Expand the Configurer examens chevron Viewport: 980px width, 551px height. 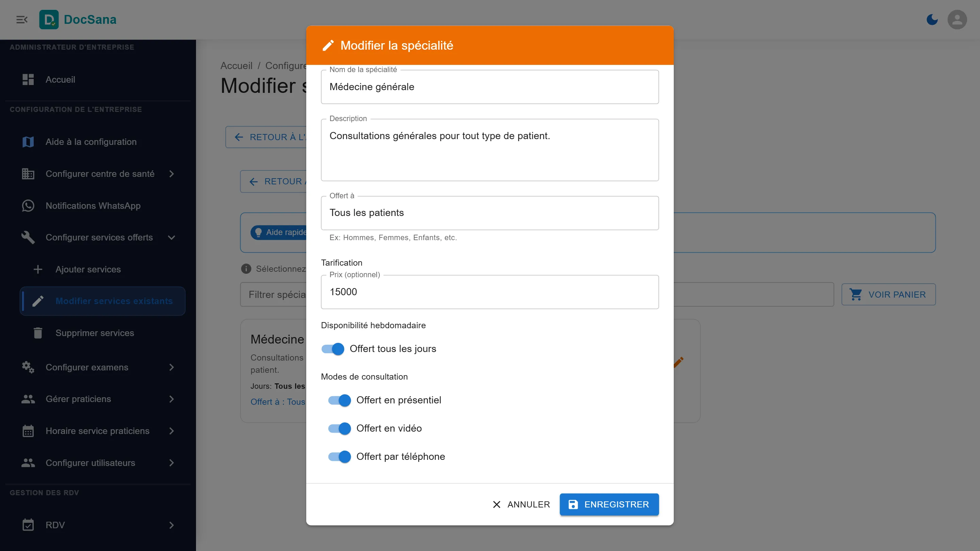tap(171, 367)
